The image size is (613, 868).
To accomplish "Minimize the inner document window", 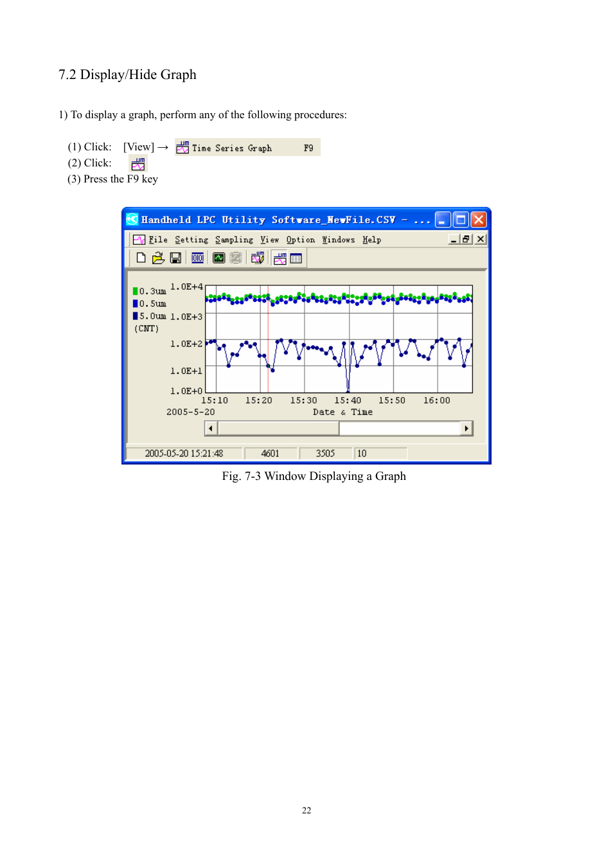I will [x=454, y=239].
